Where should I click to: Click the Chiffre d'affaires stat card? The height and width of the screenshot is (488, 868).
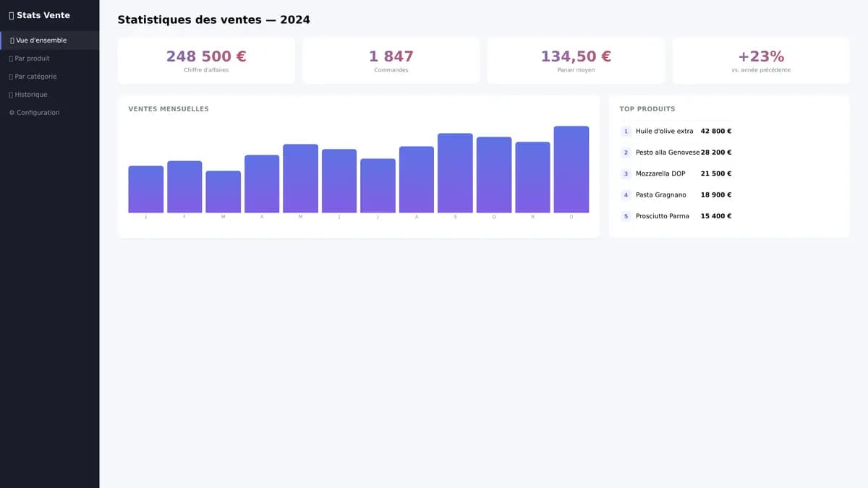(x=205, y=61)
